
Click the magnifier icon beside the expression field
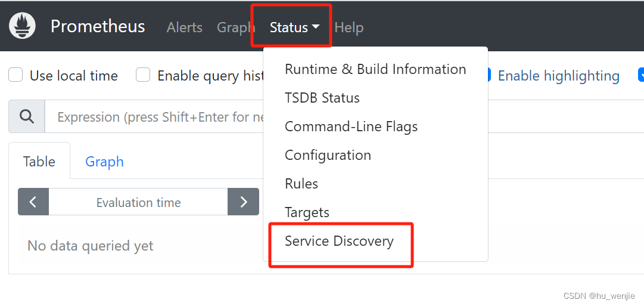coord(27,117)
